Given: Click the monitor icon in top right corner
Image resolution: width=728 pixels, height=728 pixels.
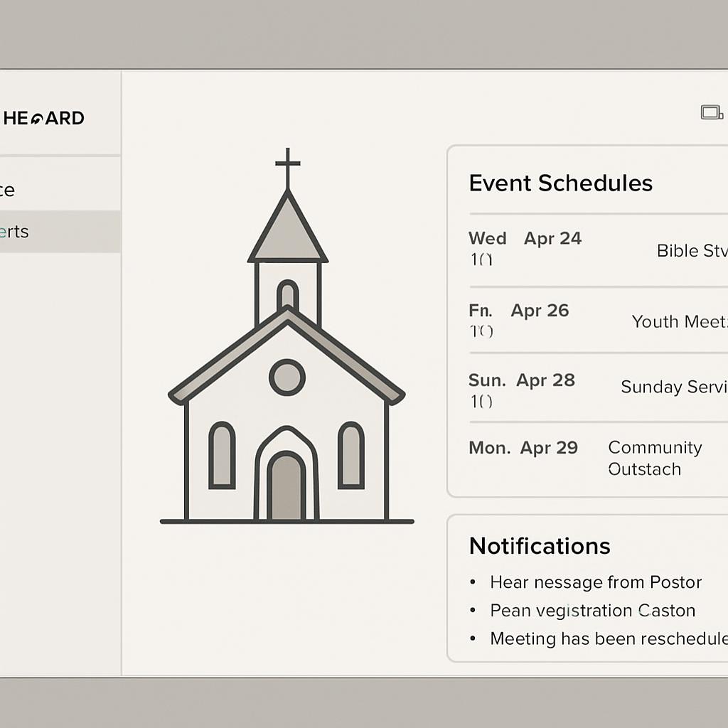Looking at the screenshot, I should click(x=711, y=111).
